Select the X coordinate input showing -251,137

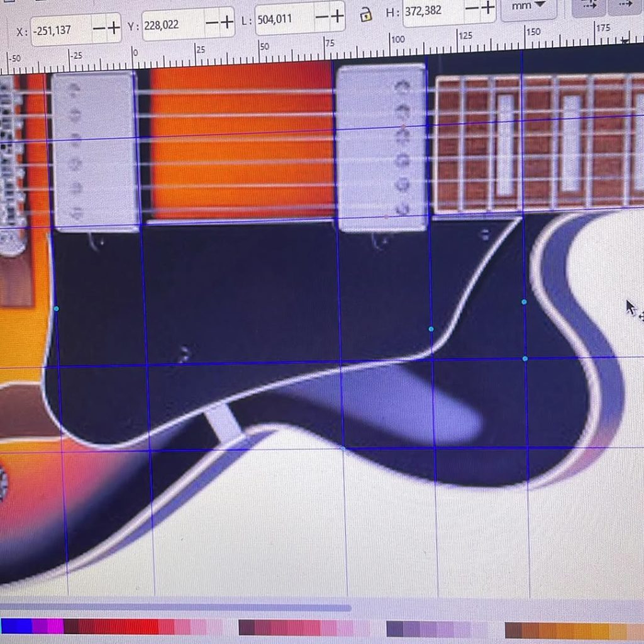(x=57, y=29)
